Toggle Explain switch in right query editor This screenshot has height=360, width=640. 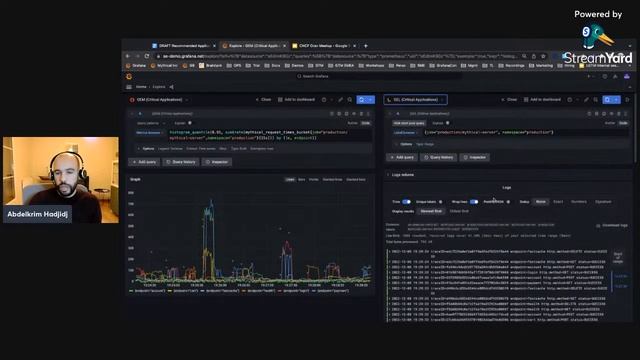448,123
